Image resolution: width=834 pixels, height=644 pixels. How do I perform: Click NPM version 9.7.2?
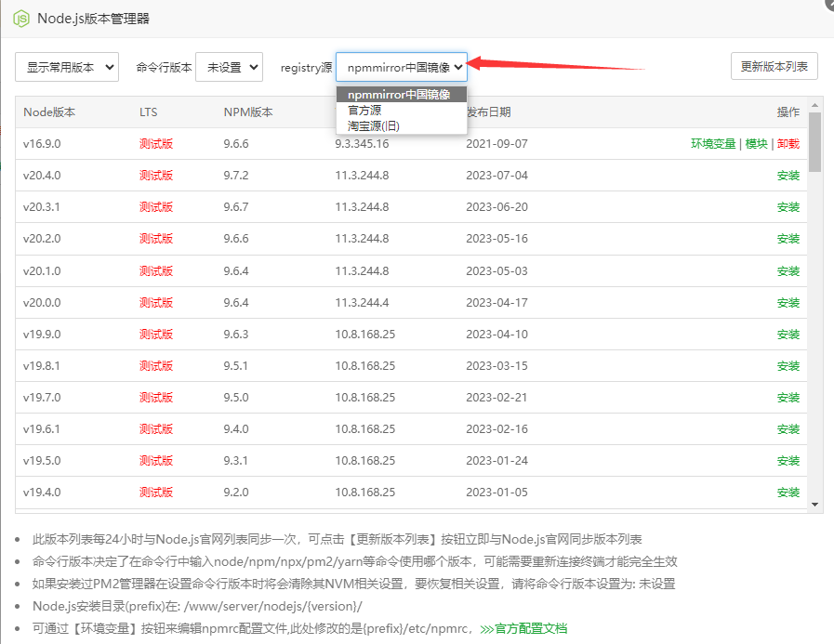236,176
